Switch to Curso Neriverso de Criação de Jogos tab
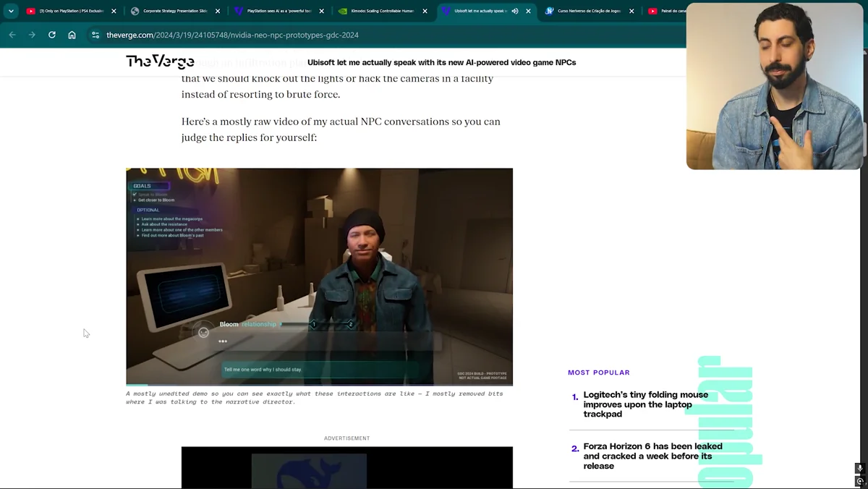 click(x=590, y=11)
